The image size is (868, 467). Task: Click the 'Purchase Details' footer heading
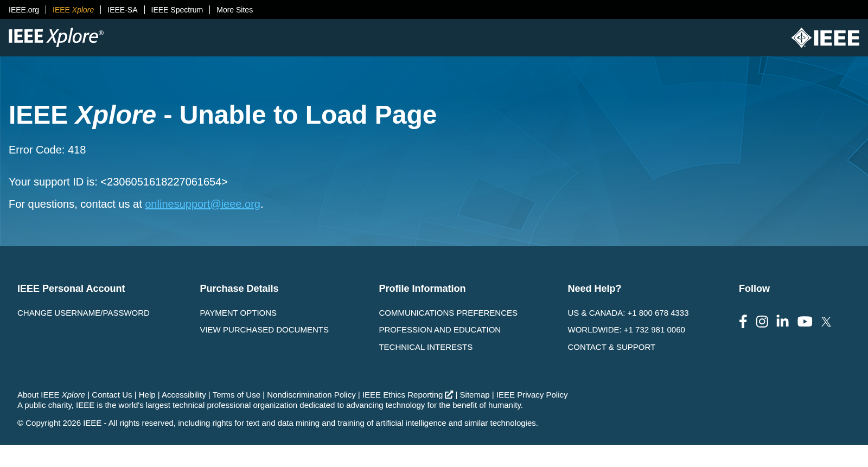point(239,289)
